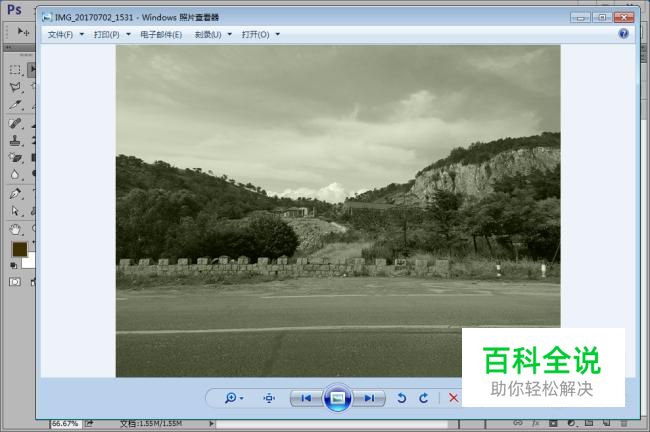650x432 pixels.
Task: Create a new layer in Photoshop
Action: pyautogui.click(x=606, y=423)
